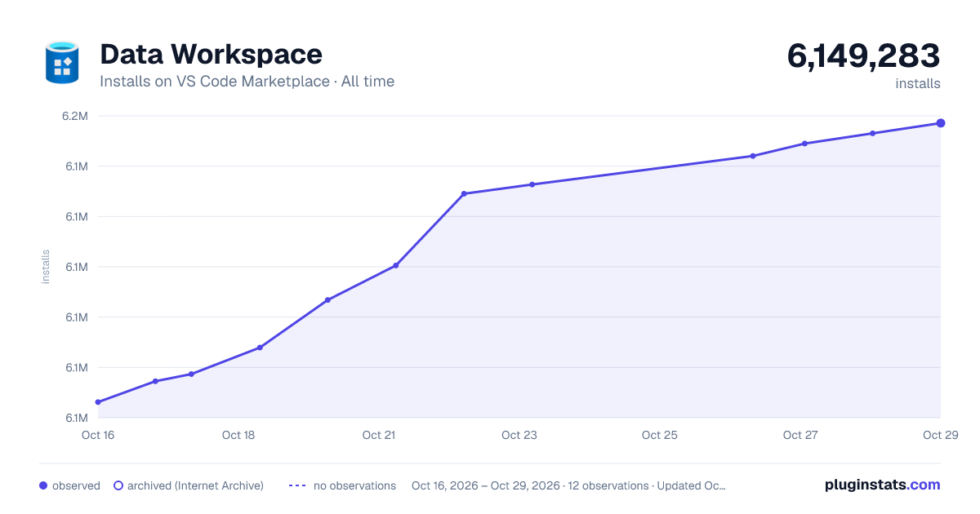The height and width of the screenshot is (514, 980).
Task: Click the Oct 25 x-axis label
Action: [x=660, y=435]
